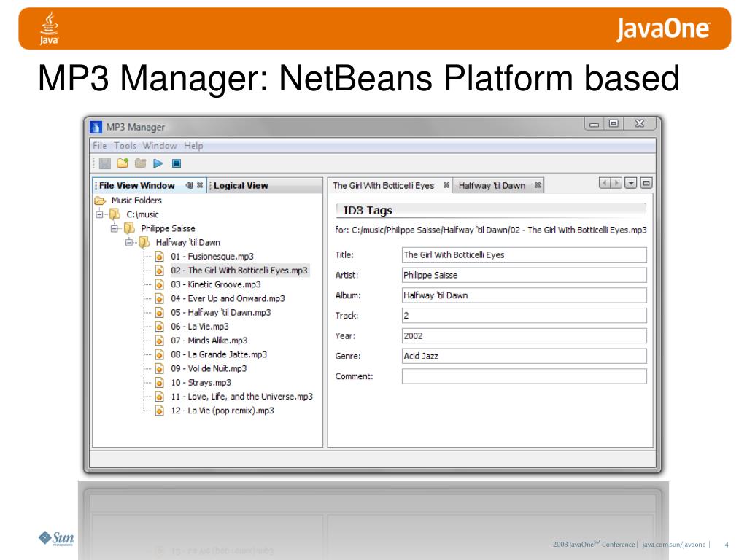The image size is (747, 560).
Task: Click the ID3 Tags section header
Action: click(491, 211)
